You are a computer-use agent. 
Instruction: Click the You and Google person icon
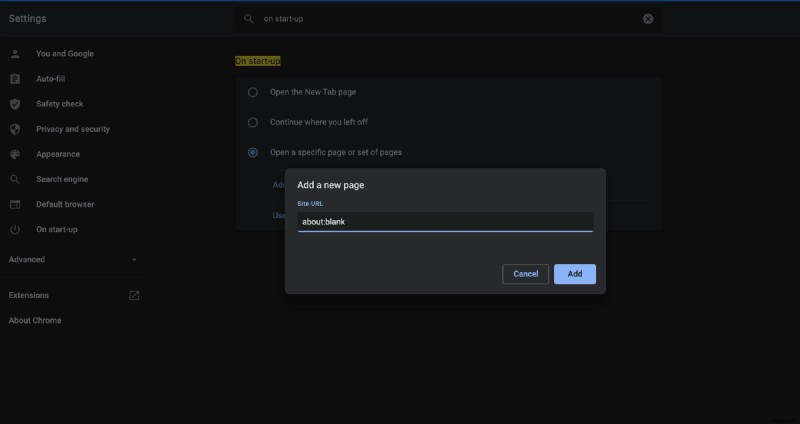point(15,54)
